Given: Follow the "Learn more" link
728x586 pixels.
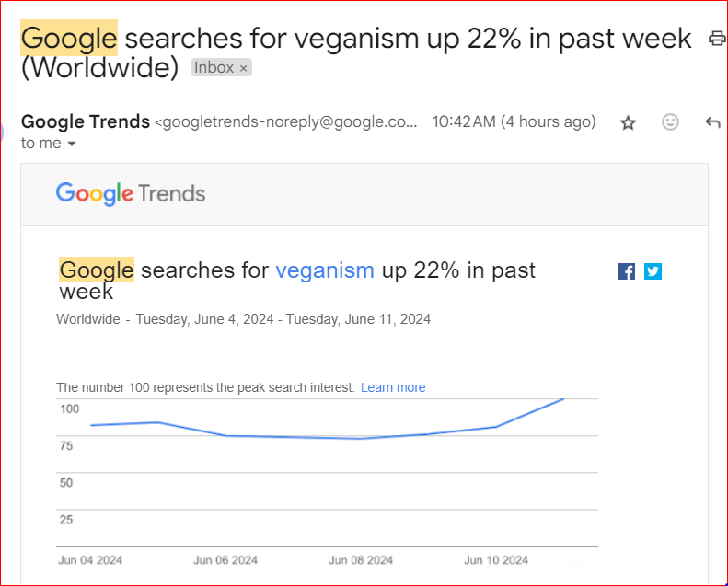Looking at the screenshot, I should 393,387.
